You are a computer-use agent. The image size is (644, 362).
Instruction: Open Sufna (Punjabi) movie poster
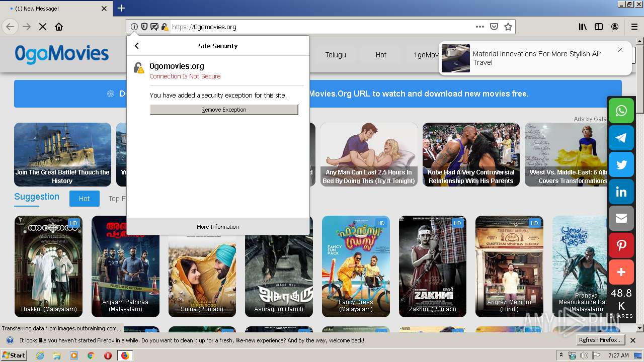202,277
